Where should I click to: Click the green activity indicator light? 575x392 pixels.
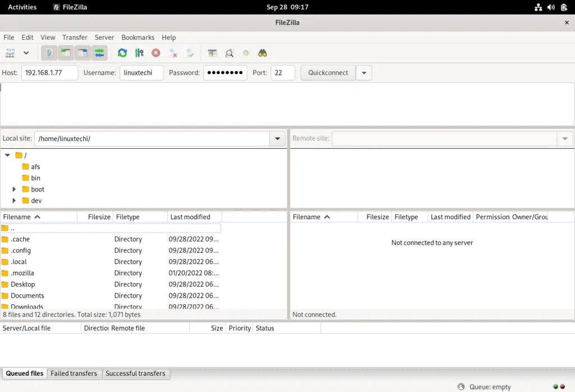[x=555, y=386]
